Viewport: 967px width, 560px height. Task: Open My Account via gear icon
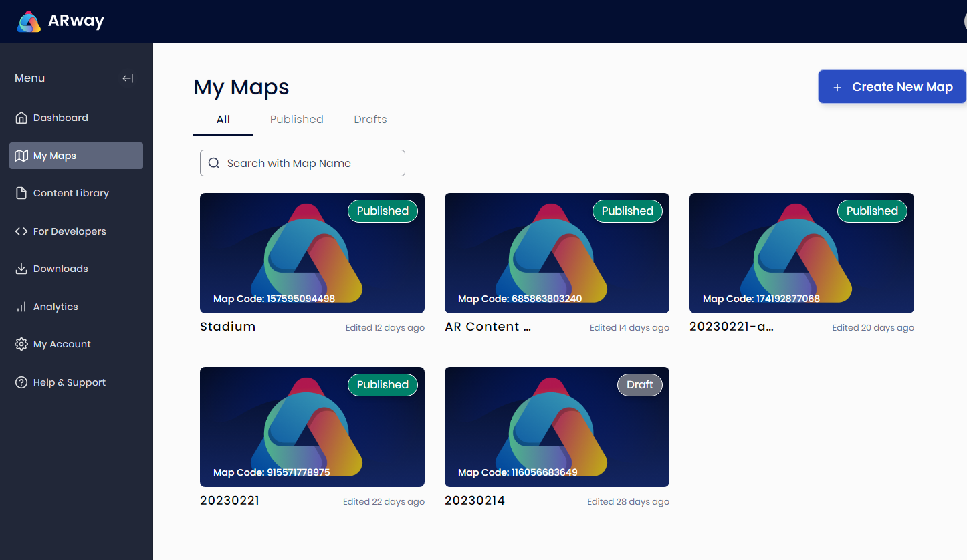coord(21,344)
